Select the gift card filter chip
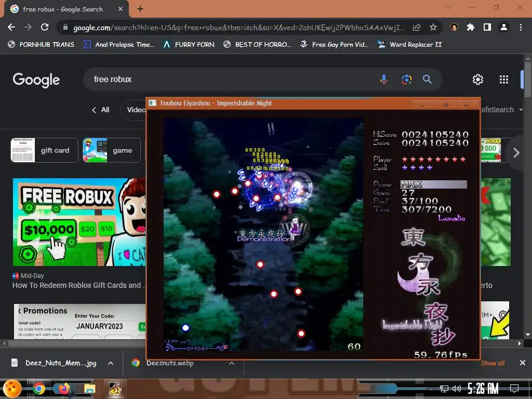The image size is (532, 399). tap(45, 150)
